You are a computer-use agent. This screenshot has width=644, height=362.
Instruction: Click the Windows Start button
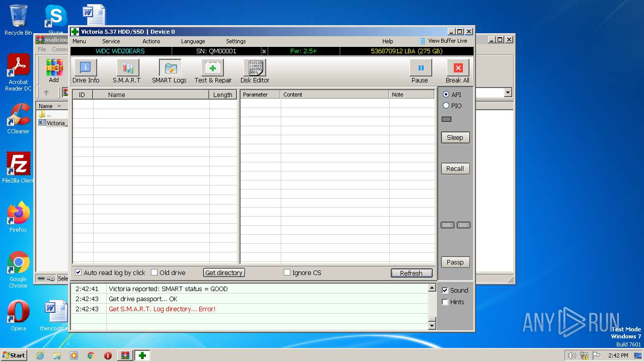14,355
